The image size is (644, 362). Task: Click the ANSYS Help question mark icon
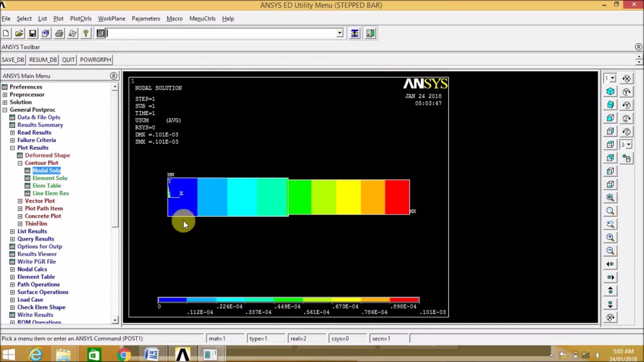coord(86,33)
